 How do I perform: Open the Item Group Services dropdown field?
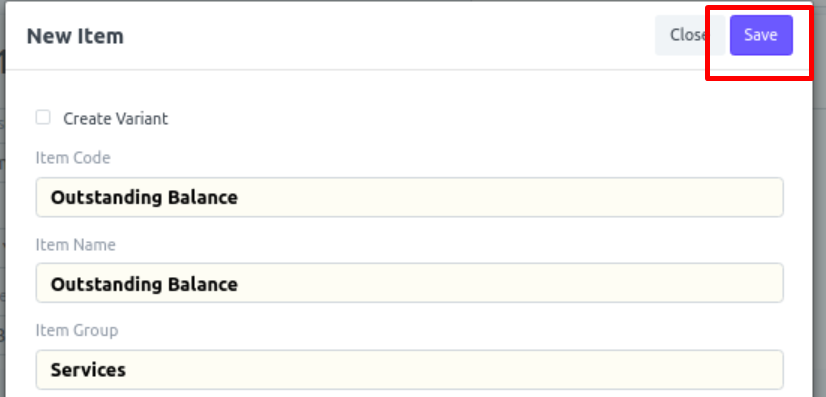(409, 370)
